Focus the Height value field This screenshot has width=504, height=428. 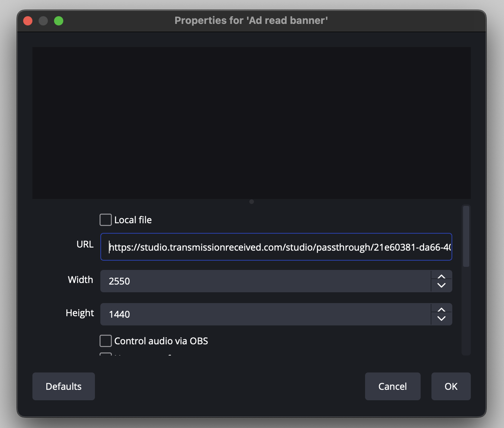[x=265, y=314]
